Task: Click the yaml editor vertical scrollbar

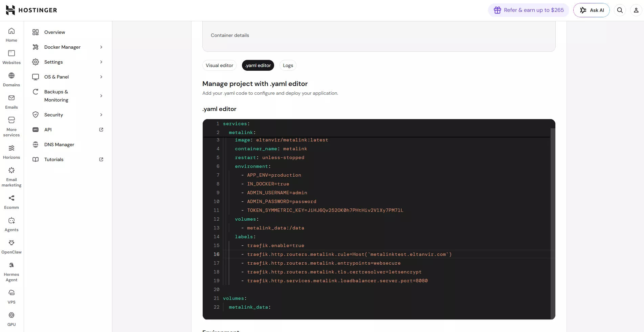Action: coord(553,223)
